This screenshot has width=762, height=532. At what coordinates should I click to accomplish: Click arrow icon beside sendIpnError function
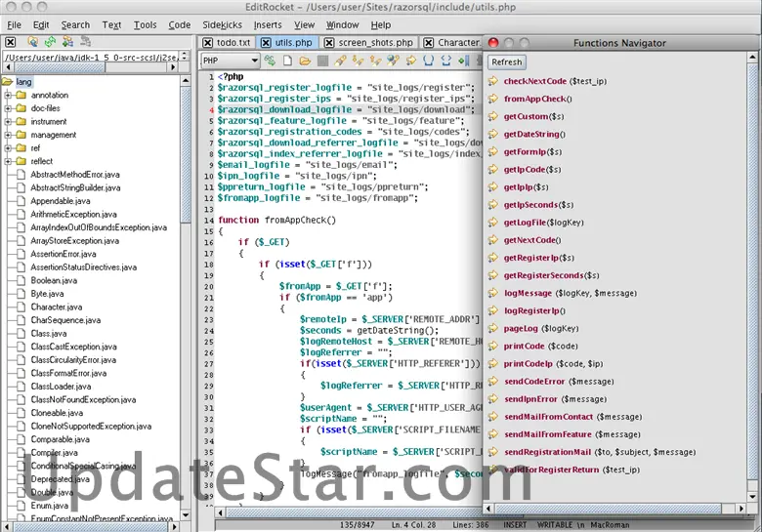click(x=493, y=399)
